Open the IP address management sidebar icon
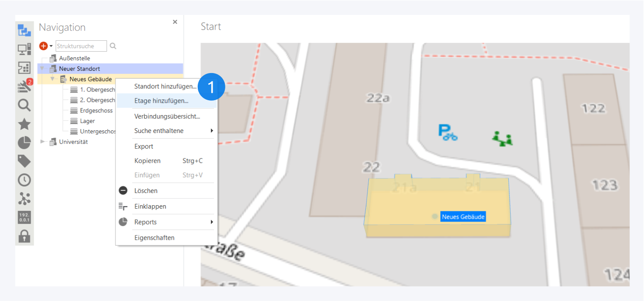Viewport: 644px width, 301px height. click(24, 217)
